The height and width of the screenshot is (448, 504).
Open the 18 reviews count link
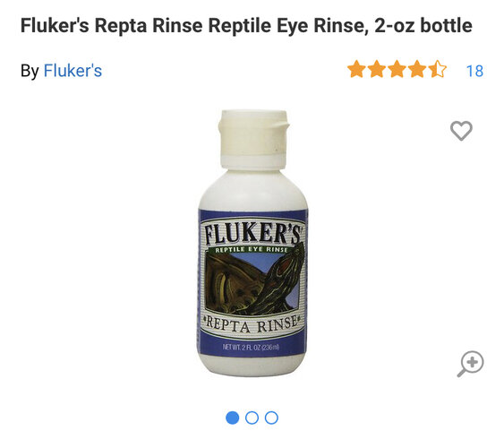tap(474, 71)
